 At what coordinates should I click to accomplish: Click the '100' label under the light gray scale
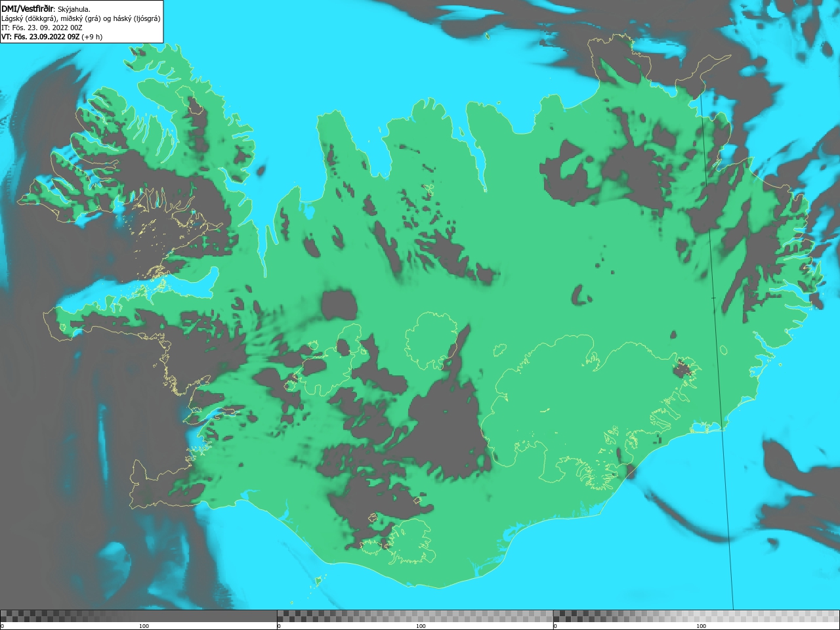point(701,626)
